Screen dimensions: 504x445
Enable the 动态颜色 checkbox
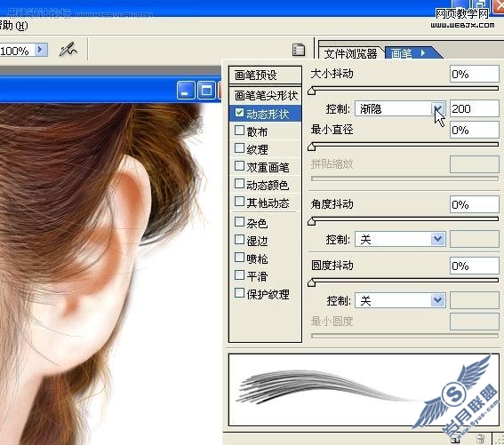coord(239,184)
